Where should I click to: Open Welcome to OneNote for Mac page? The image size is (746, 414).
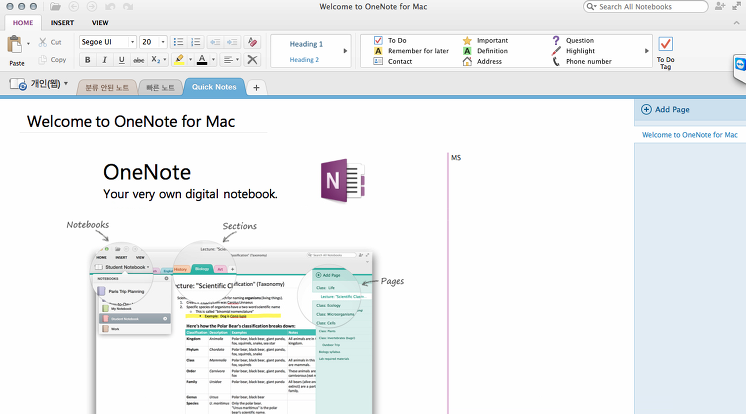[690, 135]
